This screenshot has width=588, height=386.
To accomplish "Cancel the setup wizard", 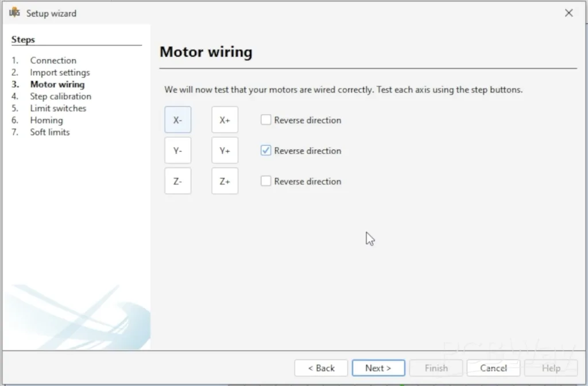I will tap(493, 368).
